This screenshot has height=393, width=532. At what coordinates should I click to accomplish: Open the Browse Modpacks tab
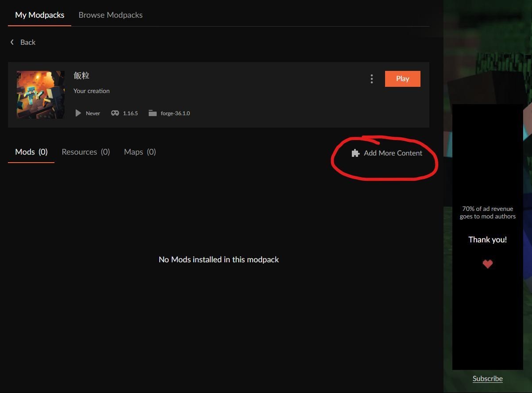point(110,15)
